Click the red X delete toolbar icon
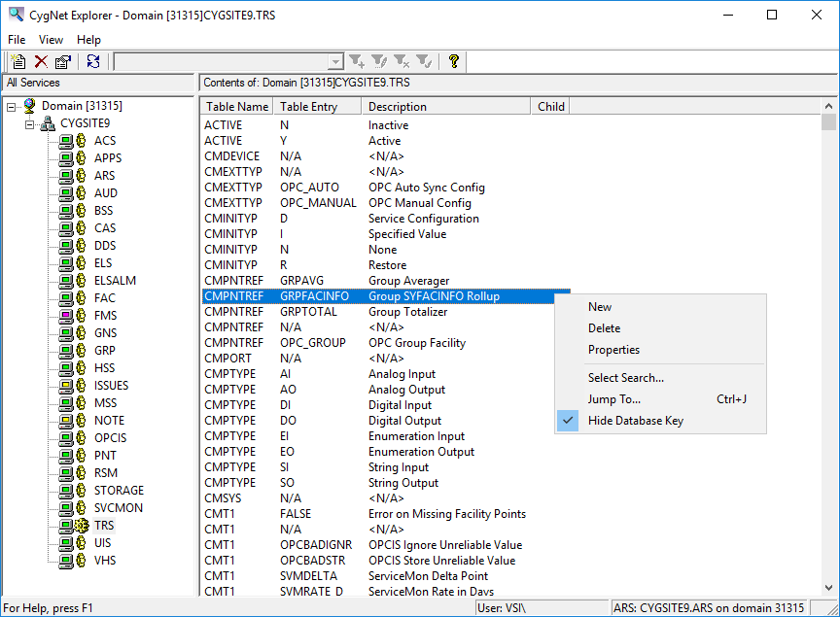This screenshot has height=617, width=840. pyautogui.click(x=41, y=61)
